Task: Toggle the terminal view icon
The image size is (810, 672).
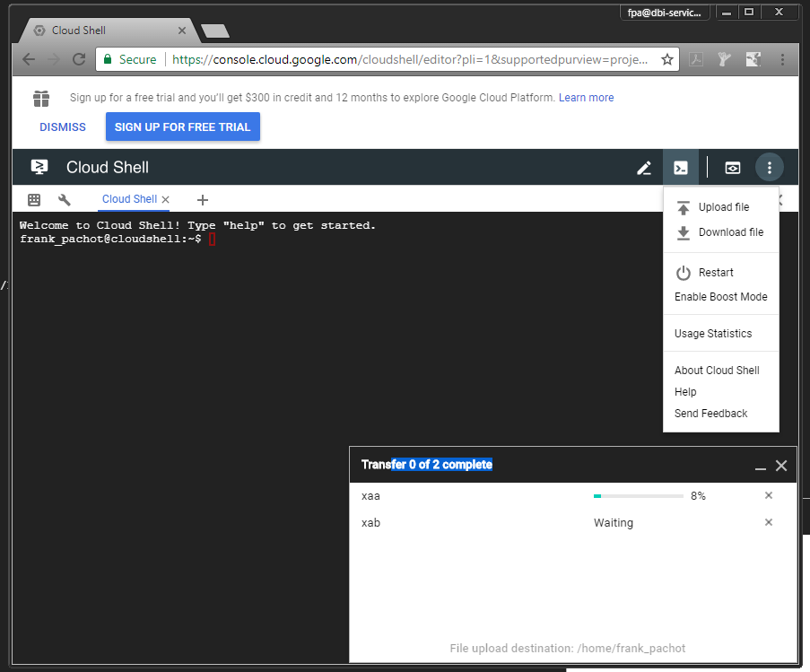Action: [x=681, y=168]
